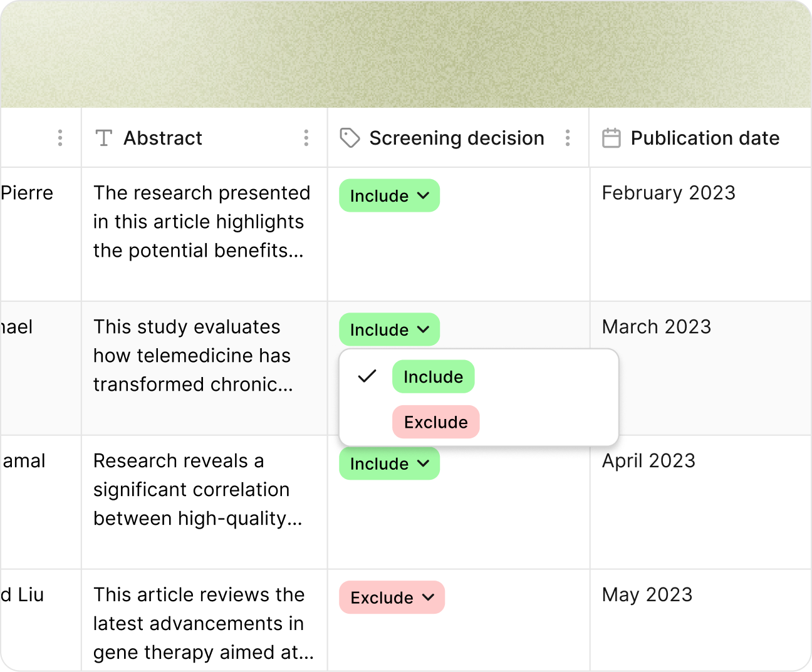Choose the Exclude option in the popup menu
The image size is (812, 672).
point(435,422)
